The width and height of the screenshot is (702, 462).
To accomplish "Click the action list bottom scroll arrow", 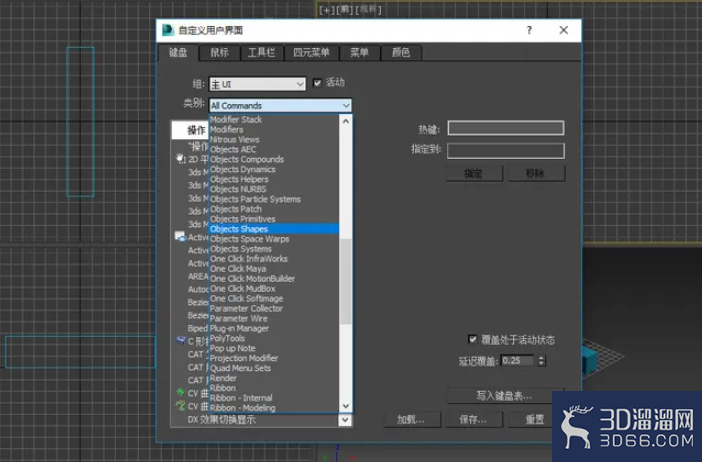I will pos(345,420).
